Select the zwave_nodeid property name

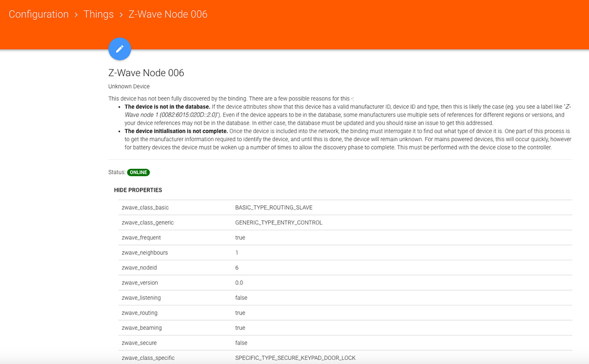pos(139,267)
